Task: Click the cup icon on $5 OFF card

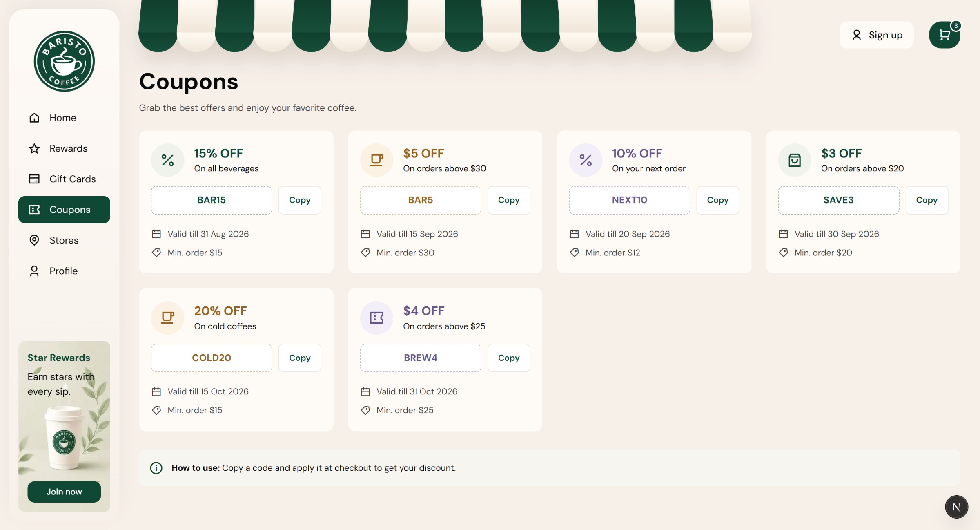Action: [376, 160]
